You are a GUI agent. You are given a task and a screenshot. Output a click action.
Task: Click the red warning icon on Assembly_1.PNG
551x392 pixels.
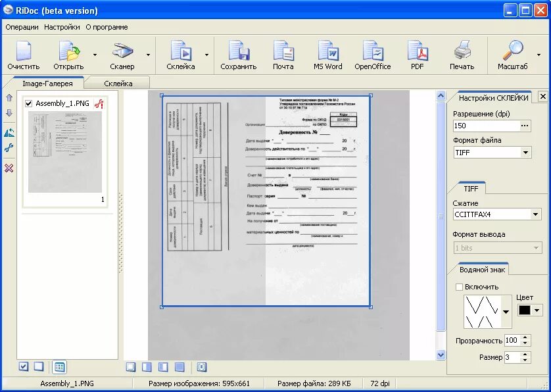coord(99,104)
